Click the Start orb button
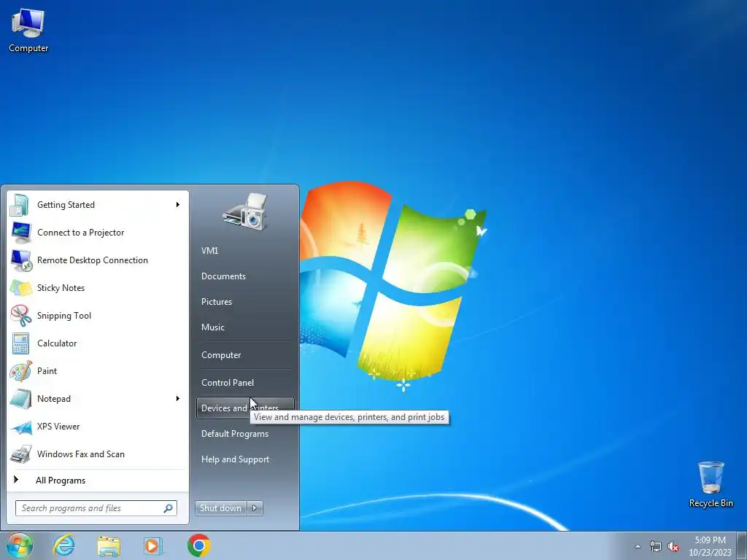 (x=19, y=545)
